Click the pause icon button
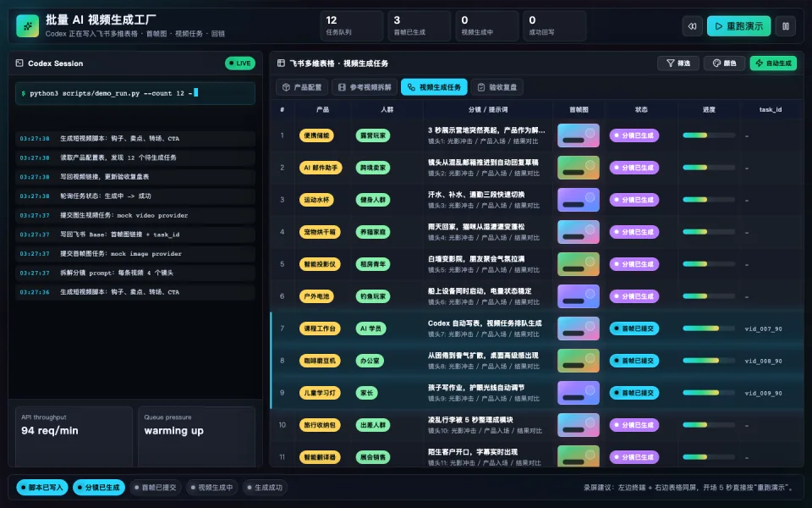The width and height of the screenshot is (812, 508). 786,26
